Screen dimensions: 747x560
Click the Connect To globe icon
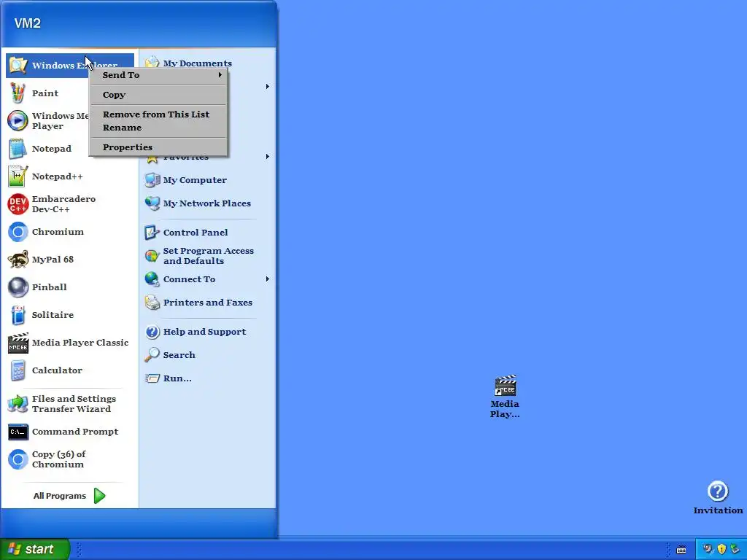point(152,279)
